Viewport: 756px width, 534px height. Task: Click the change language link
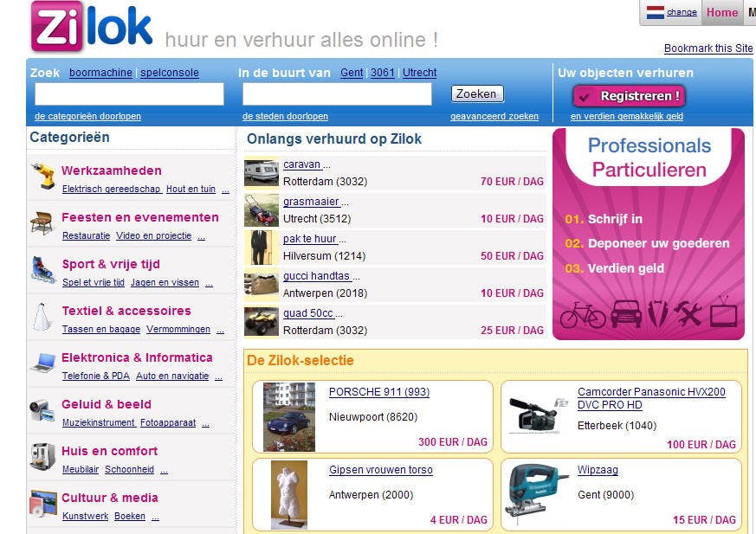[682, 12]
